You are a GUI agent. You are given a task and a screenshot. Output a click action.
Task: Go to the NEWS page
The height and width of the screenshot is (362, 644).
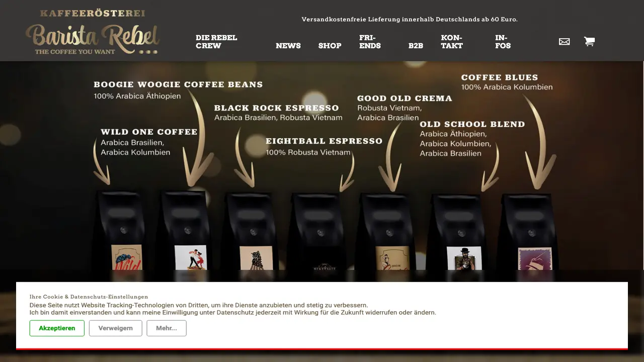288,46
